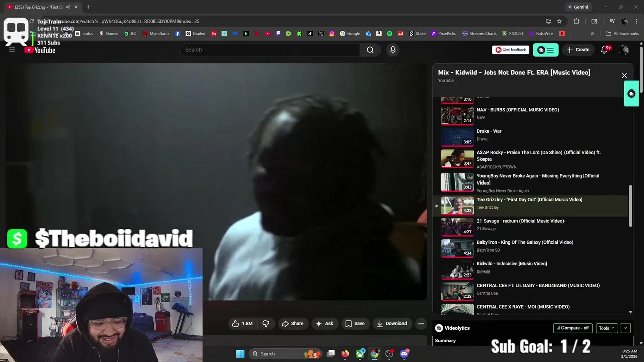This screenshot has height=362, width=644.
Task: Click the Download button
Action: point(392,323)
